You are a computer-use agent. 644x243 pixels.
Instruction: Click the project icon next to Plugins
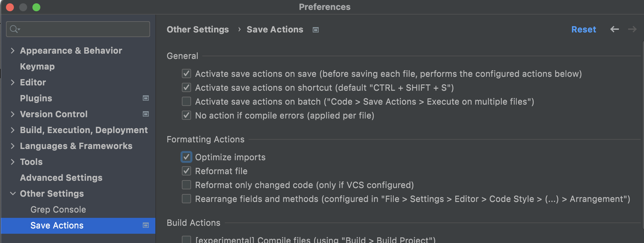145,98
